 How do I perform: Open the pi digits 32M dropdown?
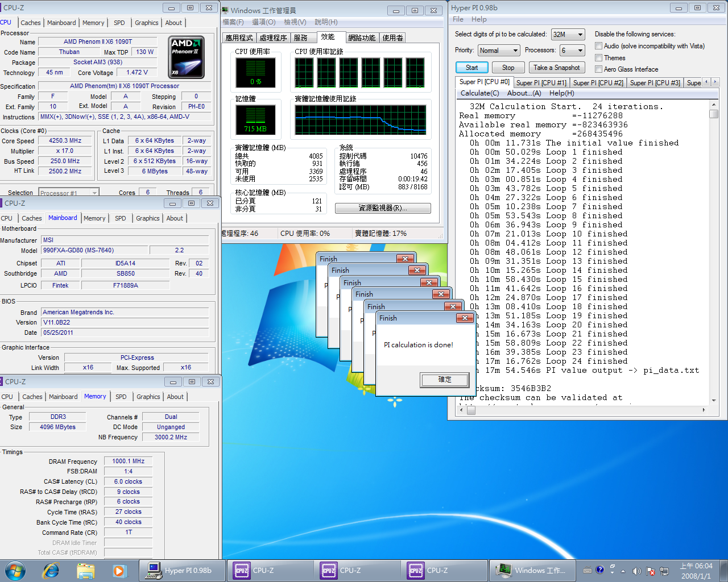pos(568,35)
